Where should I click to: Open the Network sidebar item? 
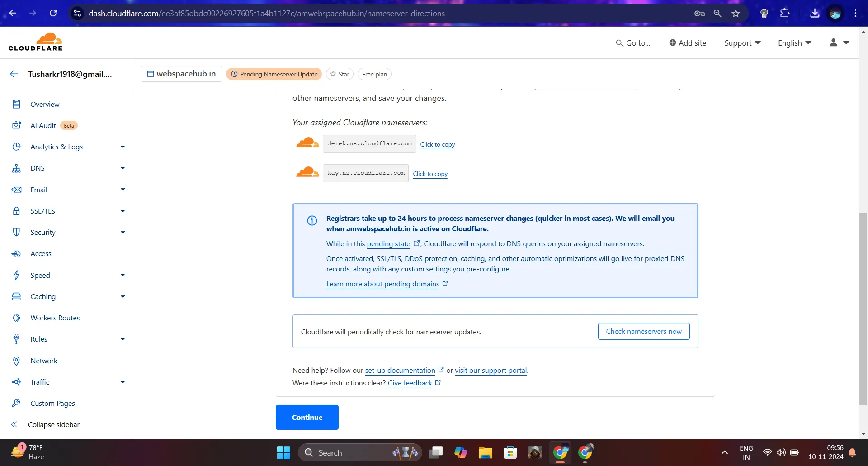44,361
